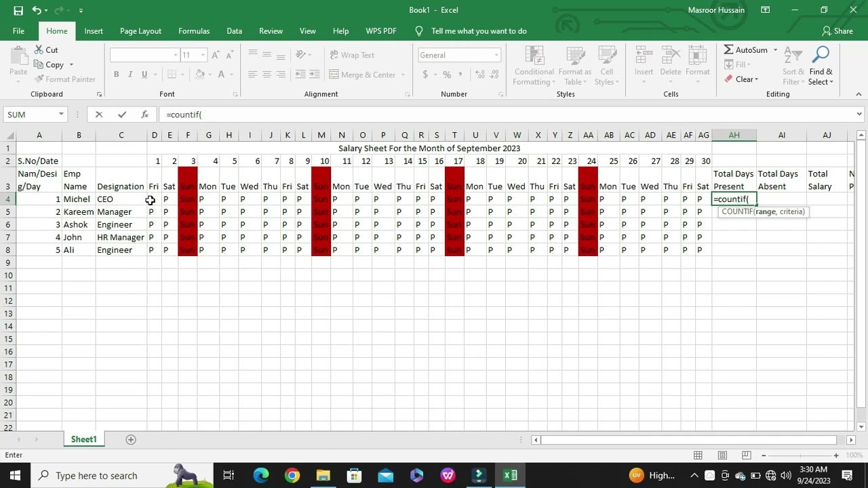Cancel formula entry with X icon

[99, 115]
